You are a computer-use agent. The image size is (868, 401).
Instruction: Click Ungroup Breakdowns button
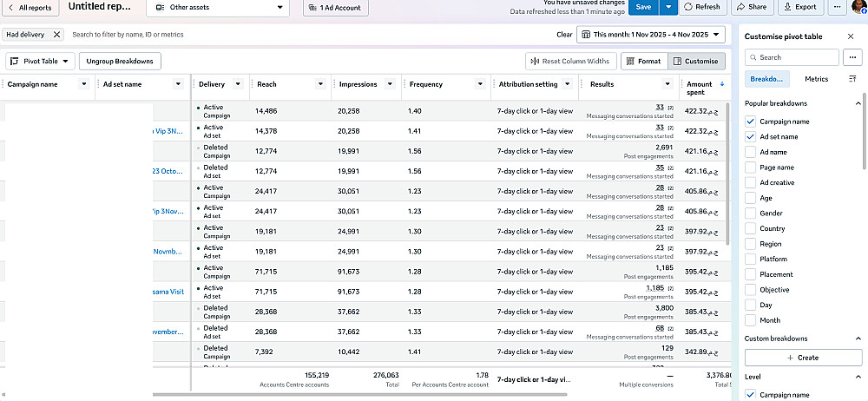(120, 62)
